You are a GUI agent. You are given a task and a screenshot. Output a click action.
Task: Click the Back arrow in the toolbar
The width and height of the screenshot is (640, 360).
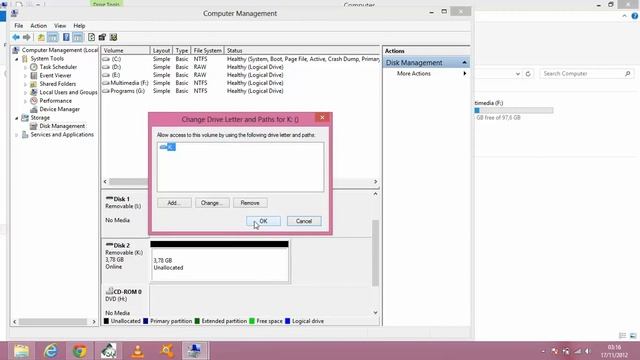(16, 38)
